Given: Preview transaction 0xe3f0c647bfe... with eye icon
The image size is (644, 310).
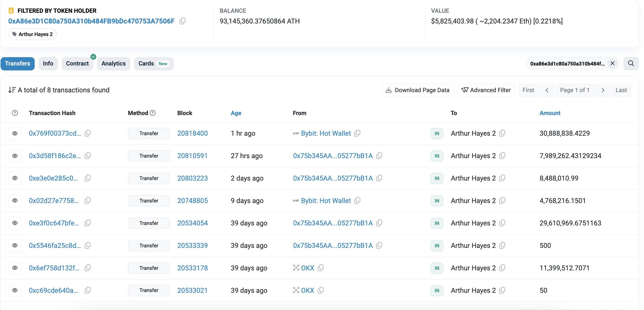Looking at the screenshot, I should click(x=15, y=223).
